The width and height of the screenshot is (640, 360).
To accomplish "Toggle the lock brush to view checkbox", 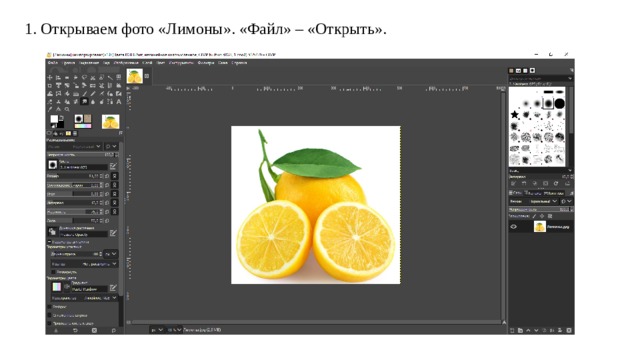I will [x=49, y=323].
